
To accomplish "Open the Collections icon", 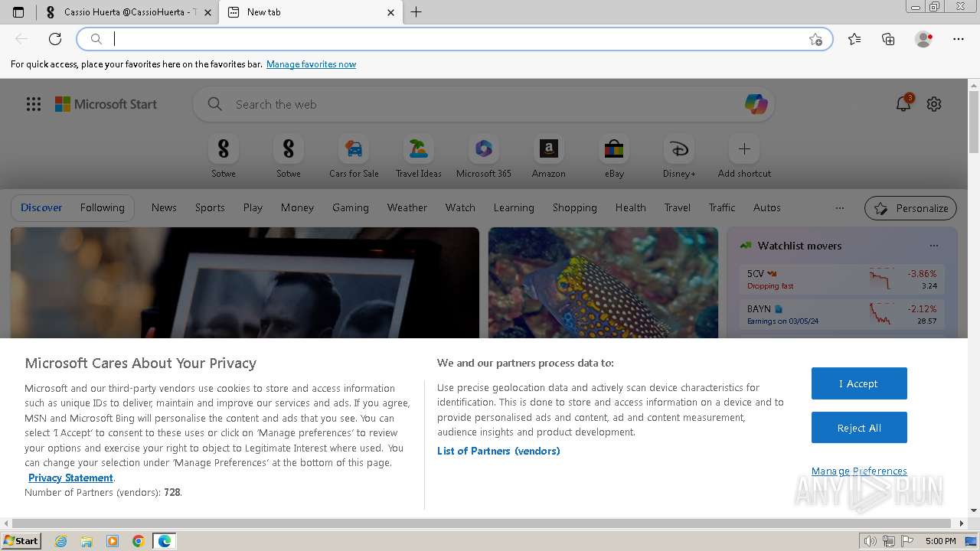I will [888, 39].
